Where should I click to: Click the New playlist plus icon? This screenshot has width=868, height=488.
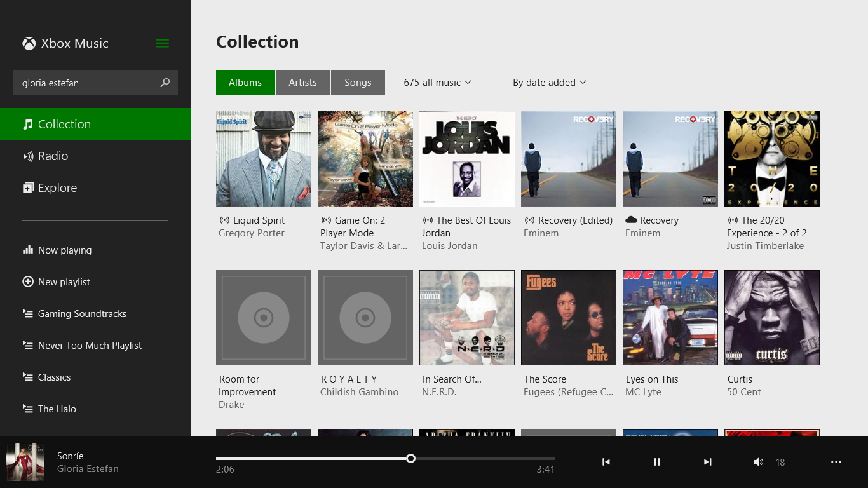pos(27,281)
